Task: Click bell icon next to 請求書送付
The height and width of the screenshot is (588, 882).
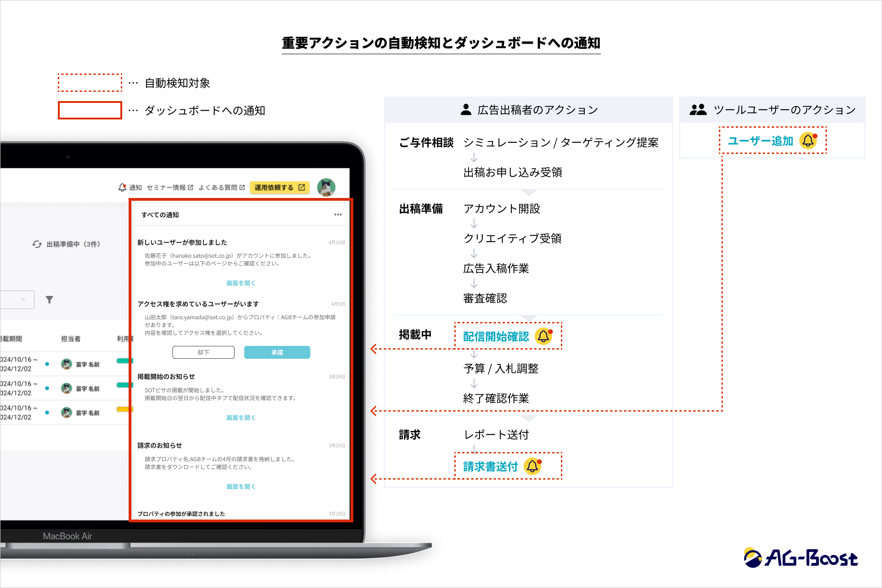Action: (532, 466)
